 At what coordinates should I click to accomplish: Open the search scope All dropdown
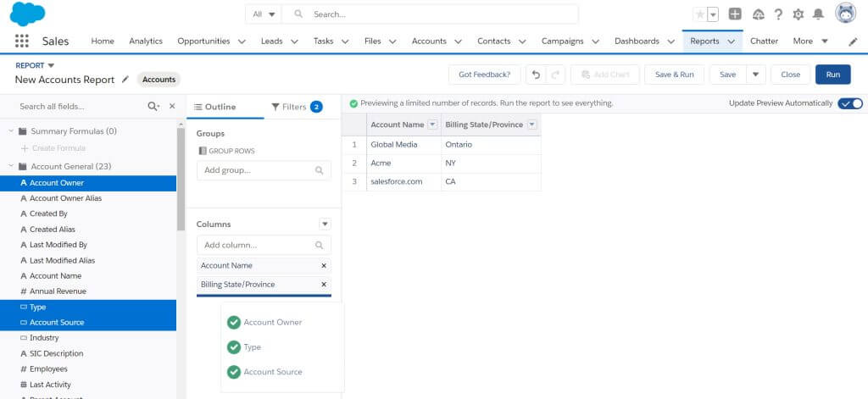click(x=264, y=14)
